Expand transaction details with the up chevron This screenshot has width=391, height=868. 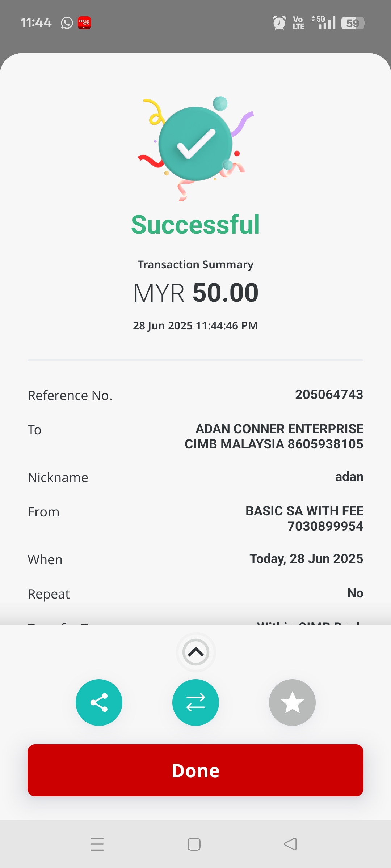(196, 652)
